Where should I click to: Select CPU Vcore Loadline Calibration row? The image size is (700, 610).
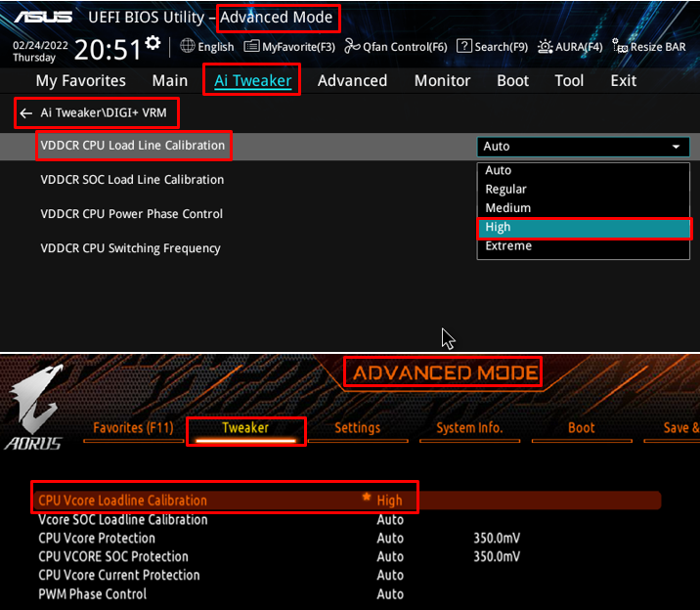coord(347,501)
